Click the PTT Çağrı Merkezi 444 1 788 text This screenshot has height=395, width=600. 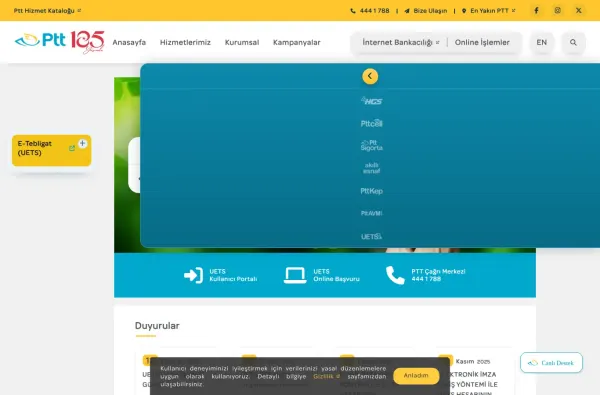point(438,275)
